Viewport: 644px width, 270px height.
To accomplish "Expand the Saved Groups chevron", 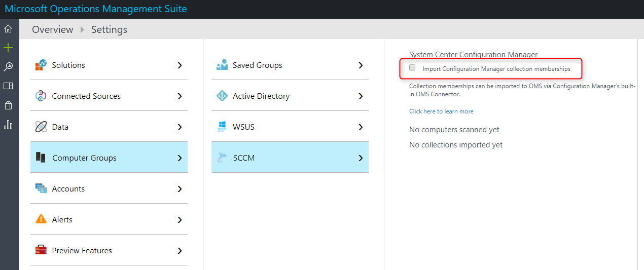I will pyautogui.click(x=361, y=65).
